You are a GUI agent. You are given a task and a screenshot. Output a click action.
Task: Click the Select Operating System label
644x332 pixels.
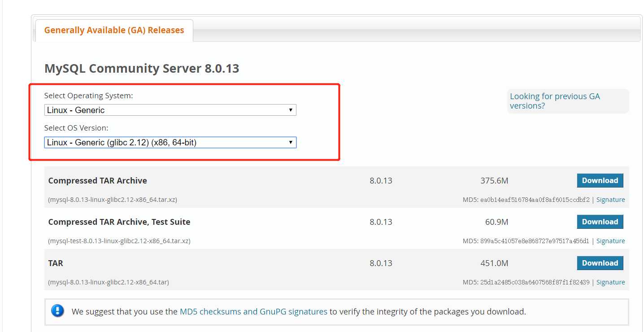tap(89, 96)
